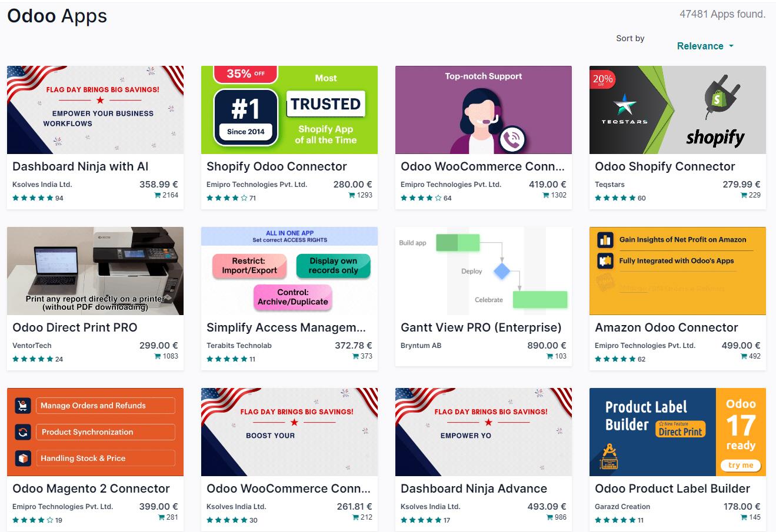Screen dimensions: 776x532
Task: Click Restrict Import/Export pill in access banner
Action: [x=249, y=266]
